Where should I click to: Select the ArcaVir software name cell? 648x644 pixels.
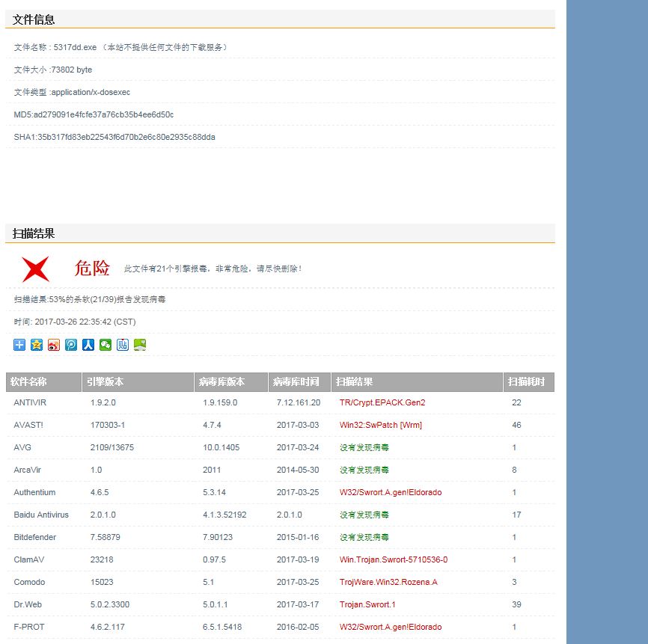click(27, 470)
